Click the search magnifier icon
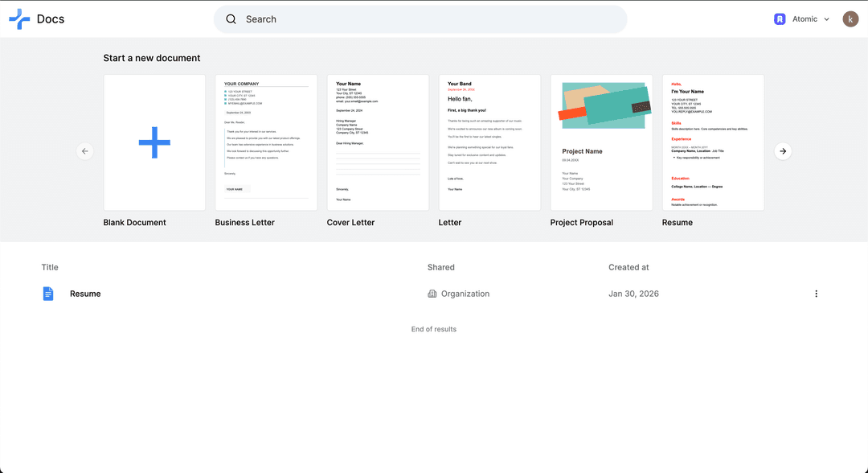 click(x=231, y=19)
